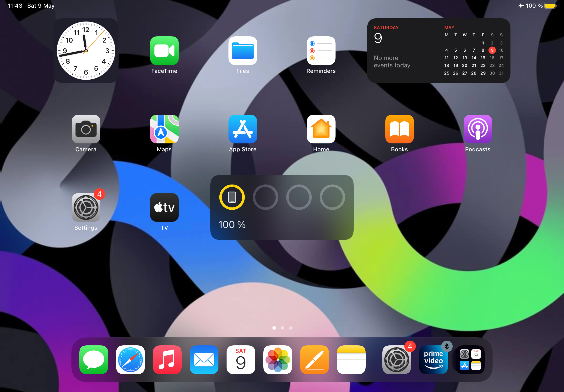Launch Prime Video from the dock
Image resolution: width=564 pixels, height=392 pixels.
pos(433,359)
